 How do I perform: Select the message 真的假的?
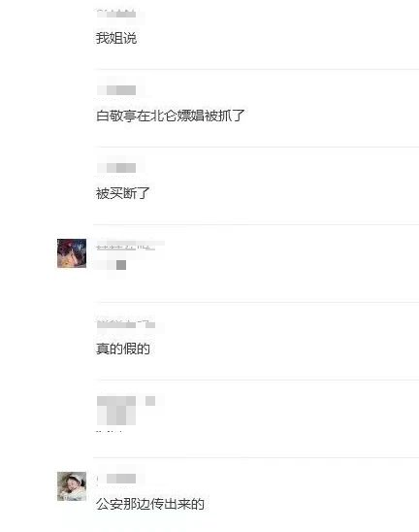click(x=123, y=349)
